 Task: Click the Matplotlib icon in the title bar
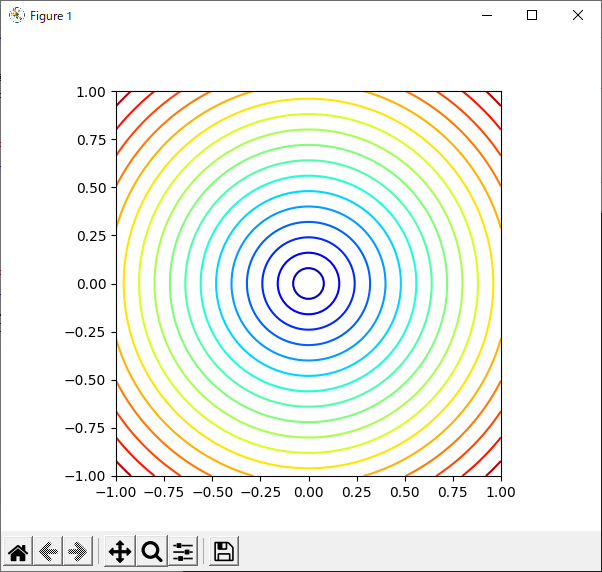[x=16, y=15]
